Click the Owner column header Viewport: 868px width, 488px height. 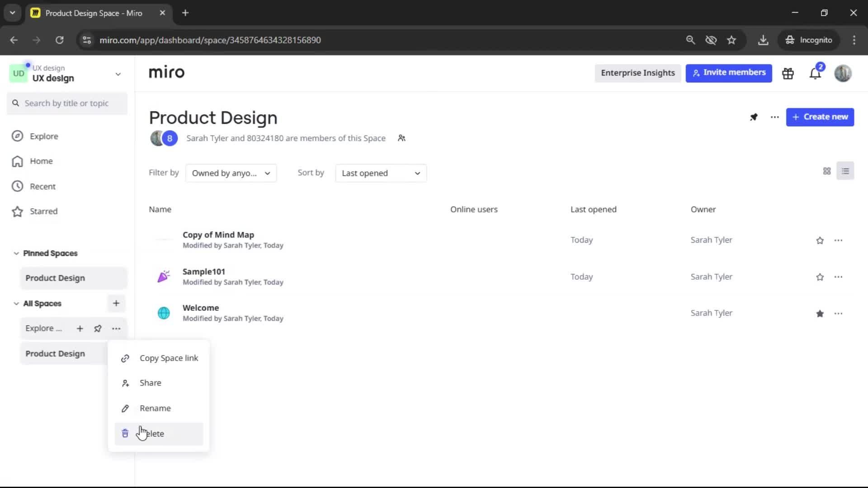coord(703,210)
